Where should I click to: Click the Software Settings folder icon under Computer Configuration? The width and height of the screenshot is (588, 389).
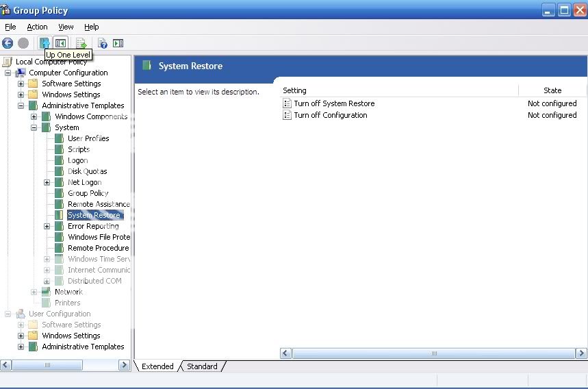tap(34, 84)
